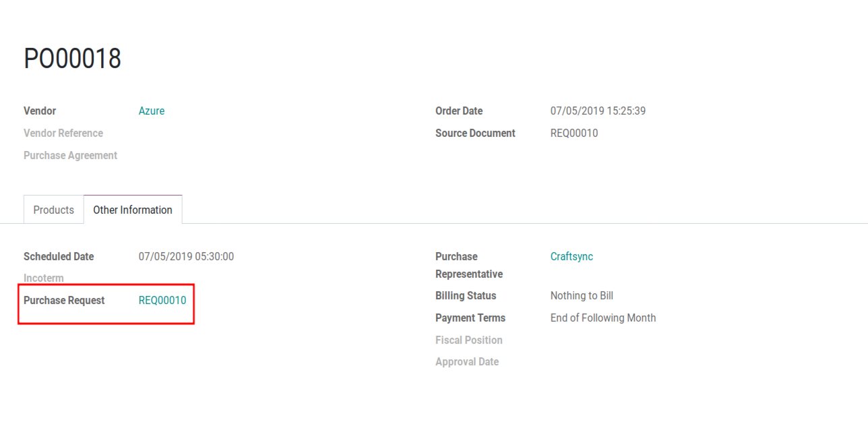Viewport: 868px width, 447px height.
Task: Click the Billing Status label
Action: tap(466, 296)
